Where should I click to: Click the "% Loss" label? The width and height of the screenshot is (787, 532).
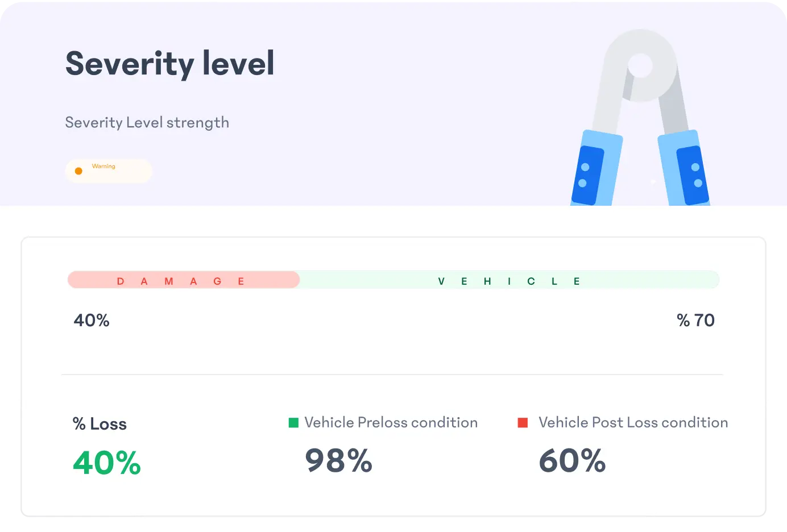click(x=100, y=424)
